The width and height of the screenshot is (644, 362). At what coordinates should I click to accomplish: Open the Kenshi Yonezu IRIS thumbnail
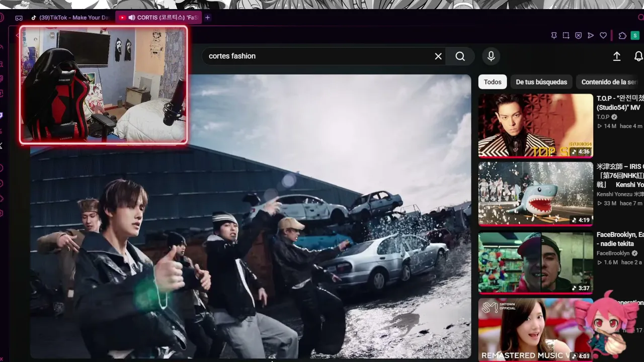point(536,194)
